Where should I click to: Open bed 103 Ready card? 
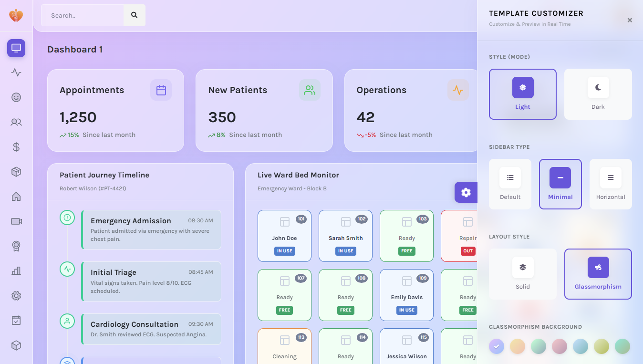pyautogui.click(x=407, y=236)
